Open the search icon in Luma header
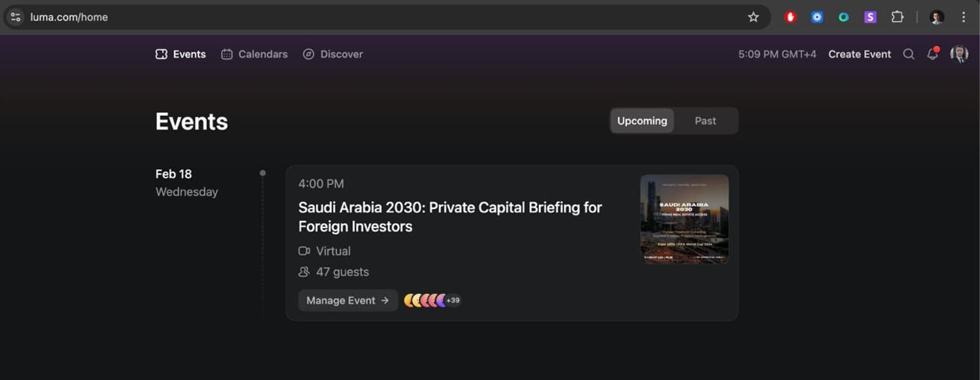This screenshot has height=380, width=980. pyautogui.click(x=909, y=54)
